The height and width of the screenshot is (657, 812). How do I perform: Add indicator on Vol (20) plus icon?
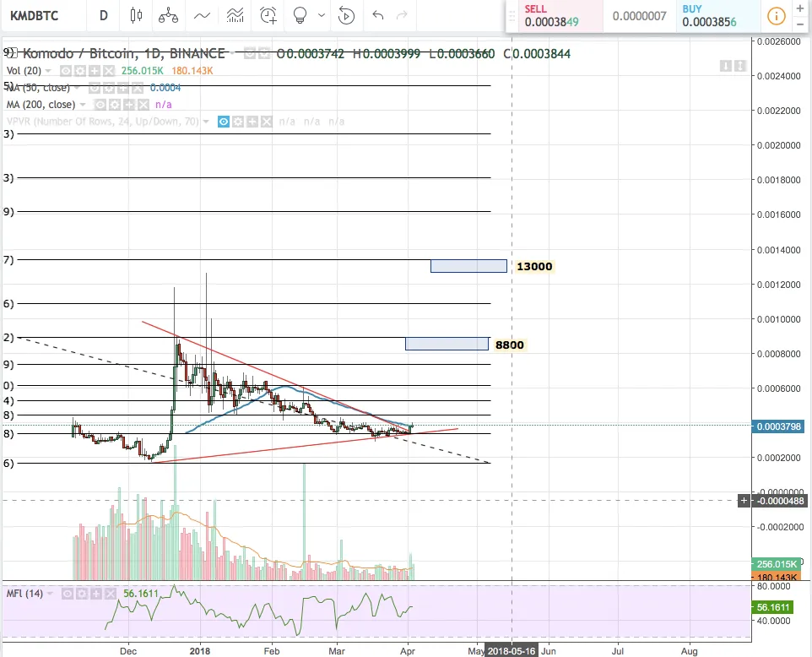click(x=95, y=70)
